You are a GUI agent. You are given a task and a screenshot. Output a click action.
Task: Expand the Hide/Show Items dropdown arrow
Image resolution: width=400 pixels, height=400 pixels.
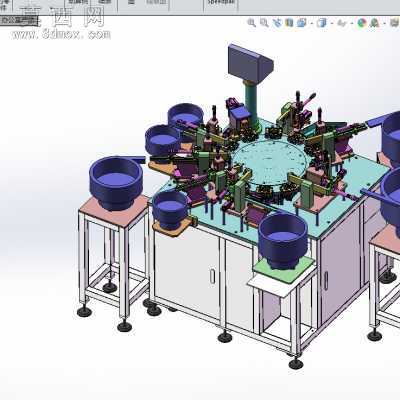[352, 23]
